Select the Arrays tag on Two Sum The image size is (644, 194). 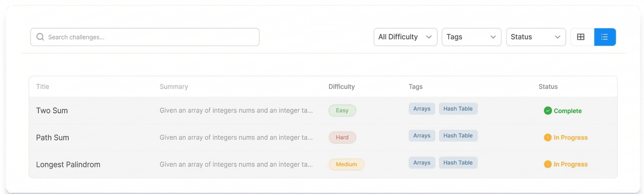422,108
